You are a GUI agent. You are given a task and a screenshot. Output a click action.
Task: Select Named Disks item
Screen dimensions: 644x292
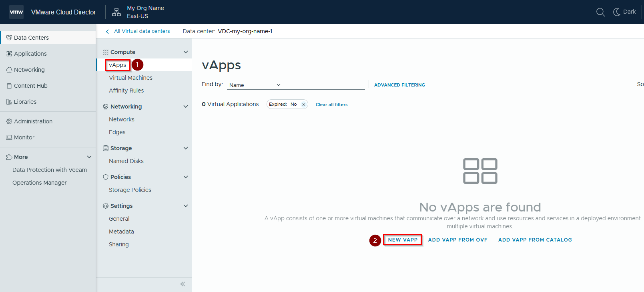tap(126, 161)
